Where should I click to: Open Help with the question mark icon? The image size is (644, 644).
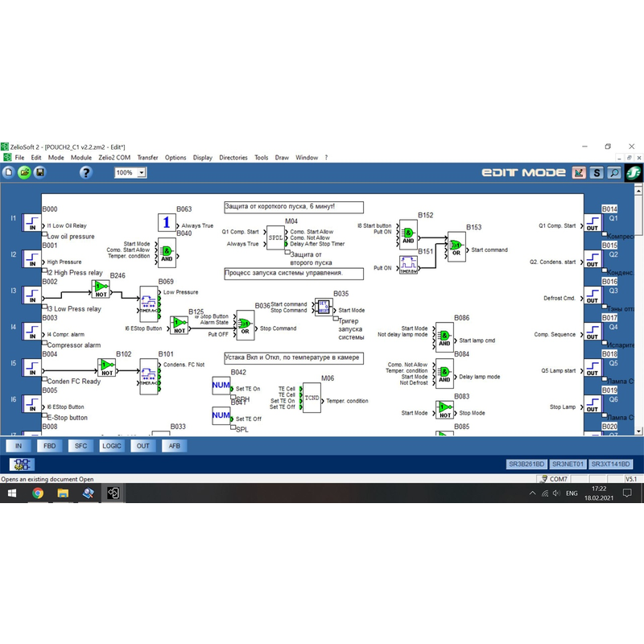coord(86,172)
